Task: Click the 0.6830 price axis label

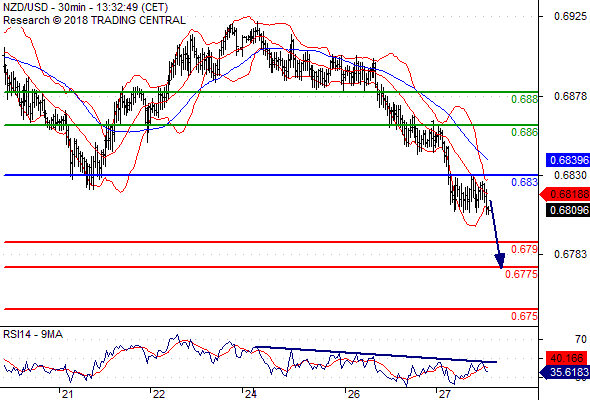Action: pyautogui.click(x=570, y=175)
